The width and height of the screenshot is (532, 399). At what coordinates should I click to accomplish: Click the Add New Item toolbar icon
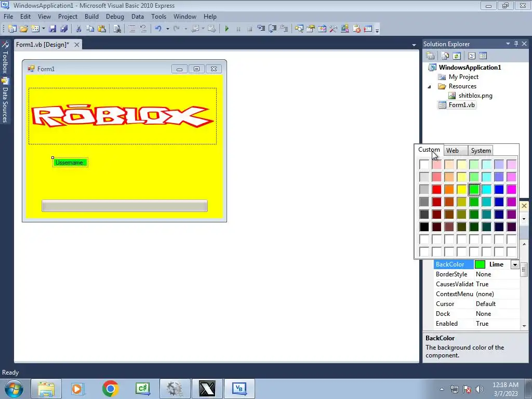coord(35,29)
